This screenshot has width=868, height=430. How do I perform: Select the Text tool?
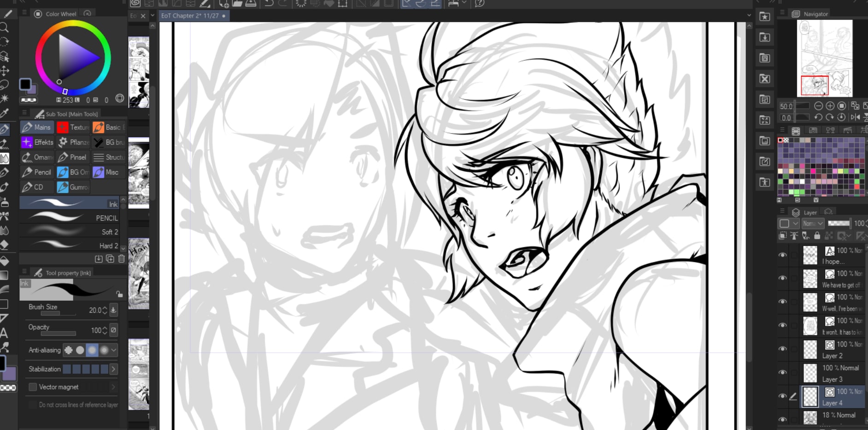[x=4, y=333]
